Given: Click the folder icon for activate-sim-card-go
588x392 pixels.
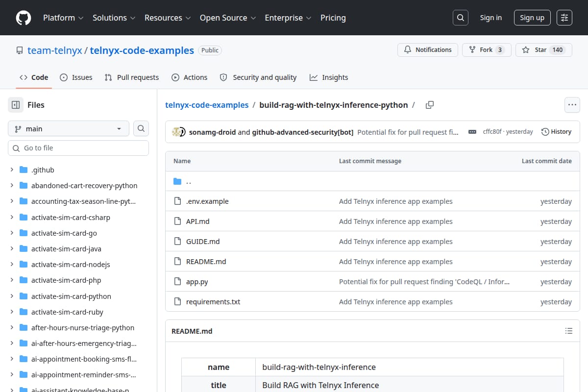Looking at the screenshot, I should [24, 233].
